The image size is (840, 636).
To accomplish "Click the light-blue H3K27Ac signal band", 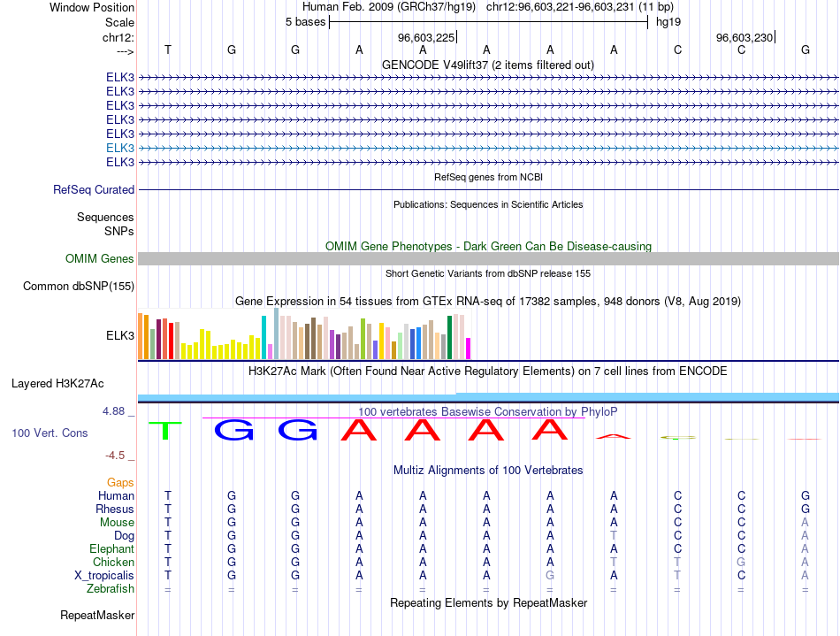I will point(489,397).
